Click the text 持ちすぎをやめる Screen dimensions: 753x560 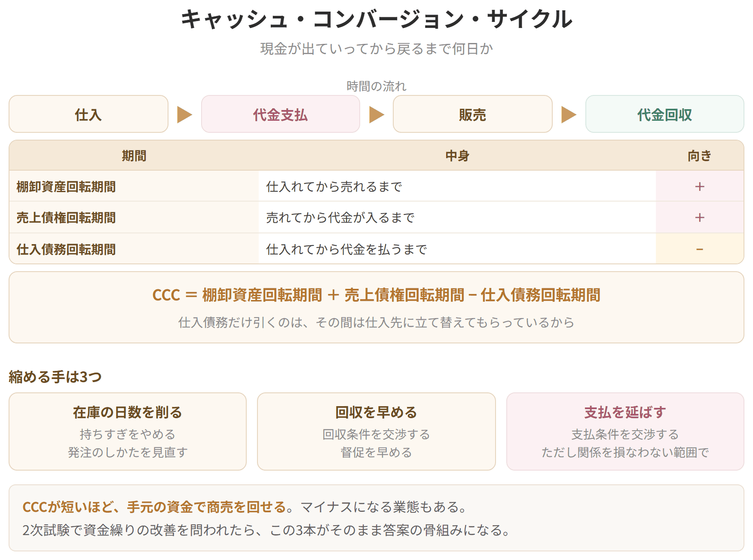pos(128,435)
